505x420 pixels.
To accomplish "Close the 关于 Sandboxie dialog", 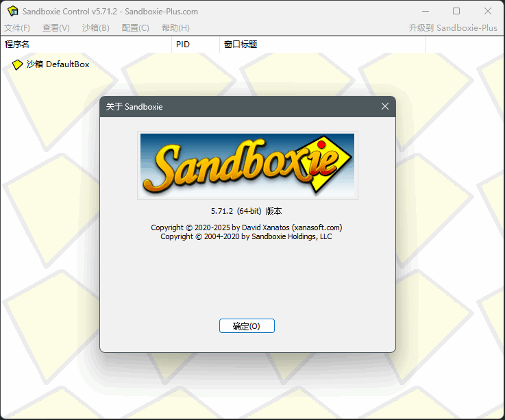I will click(x=384, y=106).
